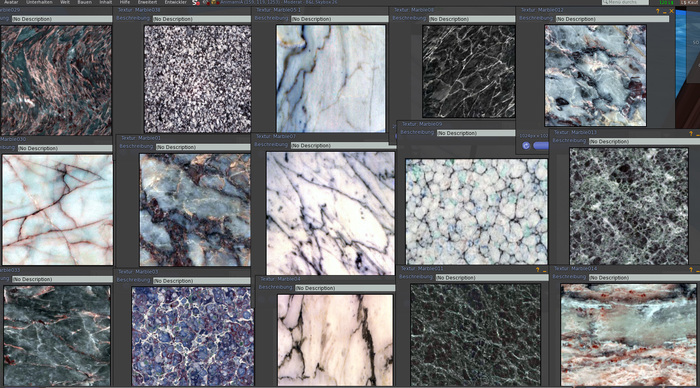The image size is (700, 388).
Task: Open the Bauen menu
Action: tap(84, 2)
